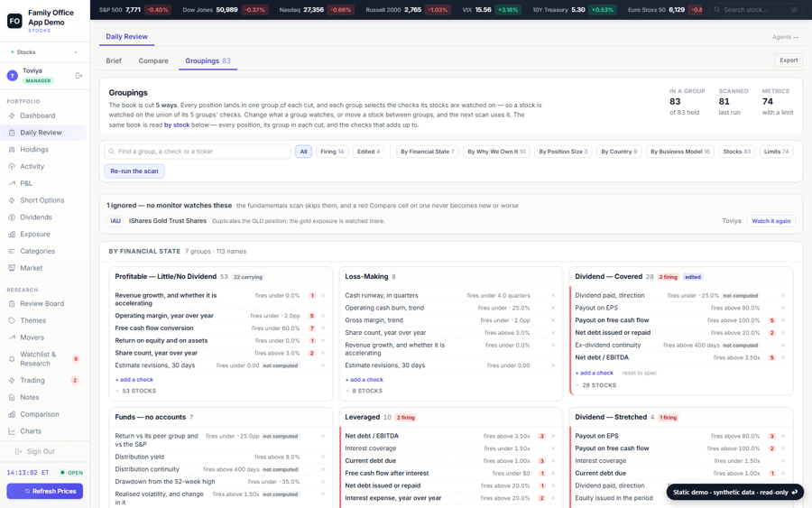The height and width of the screenshot is (508, 812).
Task: Focus the Search stock field
Action: coord(755,10)
